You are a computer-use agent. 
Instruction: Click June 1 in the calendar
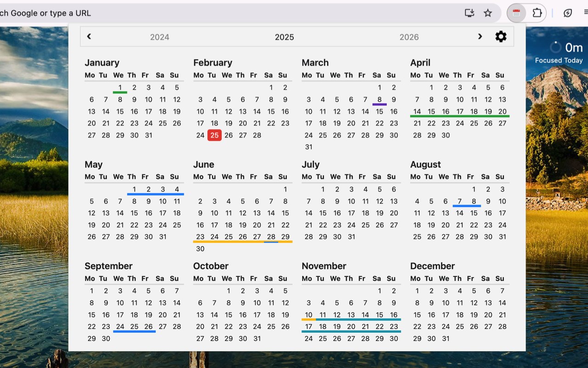(x=285, y=189)
